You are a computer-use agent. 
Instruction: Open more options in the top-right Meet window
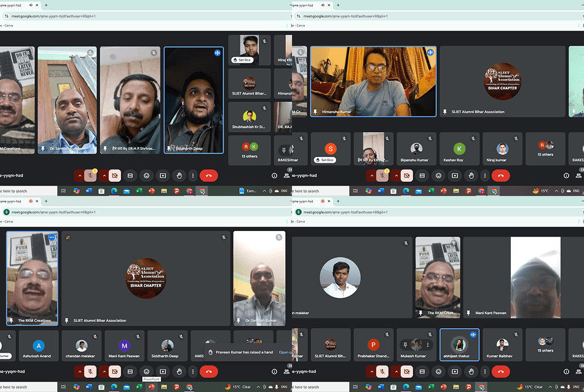pyautogui.click(x=485, y=176)
